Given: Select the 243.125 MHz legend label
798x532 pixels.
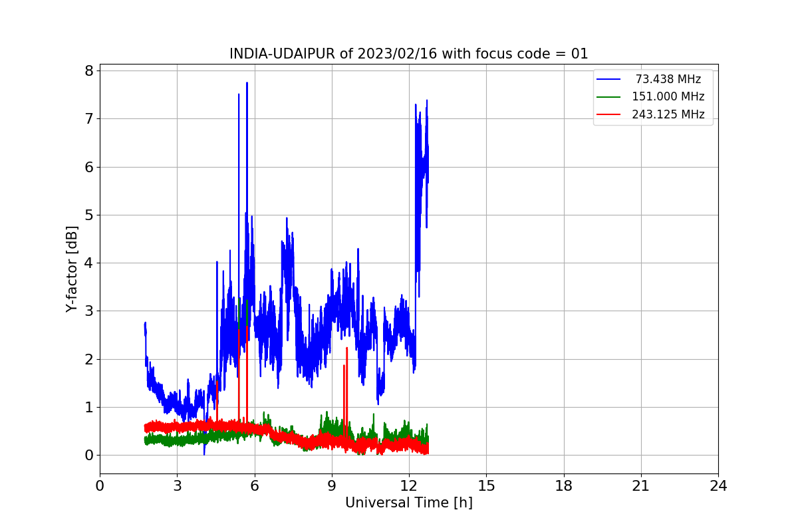Looking at the screenshot, I should pos(668,114).
